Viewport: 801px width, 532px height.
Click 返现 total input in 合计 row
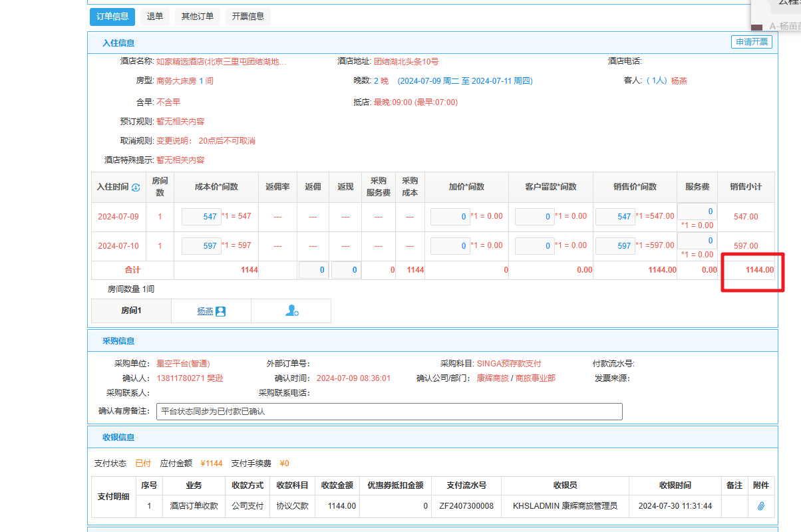pyautogui.click(x=346, y=270)
